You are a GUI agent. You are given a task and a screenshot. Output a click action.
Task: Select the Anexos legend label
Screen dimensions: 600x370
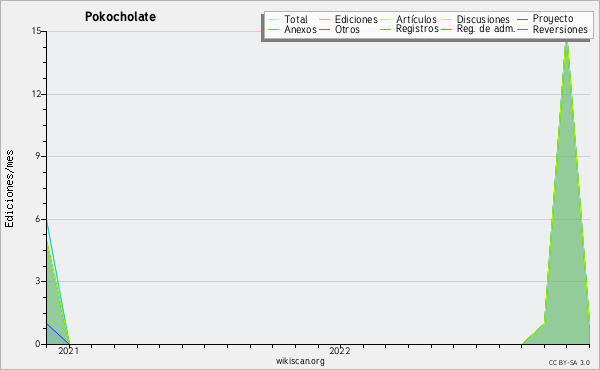coord(300,30)
